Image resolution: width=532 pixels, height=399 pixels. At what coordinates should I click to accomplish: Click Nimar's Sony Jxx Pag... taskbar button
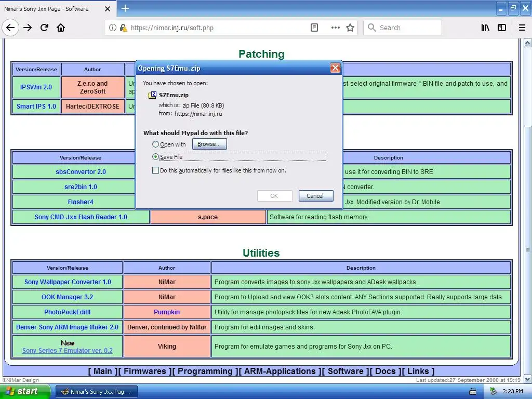[x=97, y=392]
